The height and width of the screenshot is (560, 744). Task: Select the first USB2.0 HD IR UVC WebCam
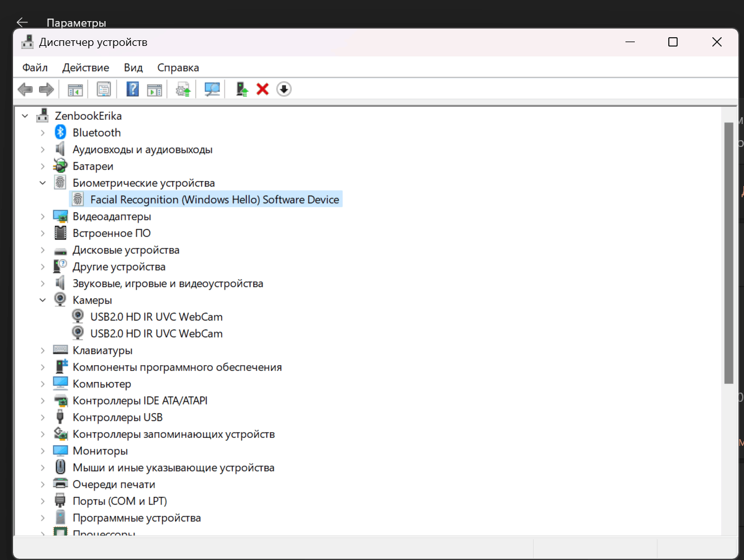coord(156,317)
